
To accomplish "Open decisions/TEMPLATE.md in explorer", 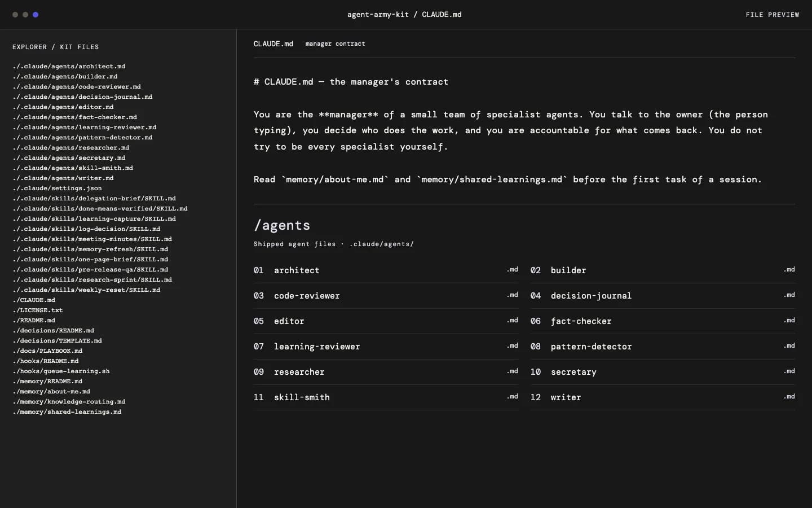I will pos(57,340).
